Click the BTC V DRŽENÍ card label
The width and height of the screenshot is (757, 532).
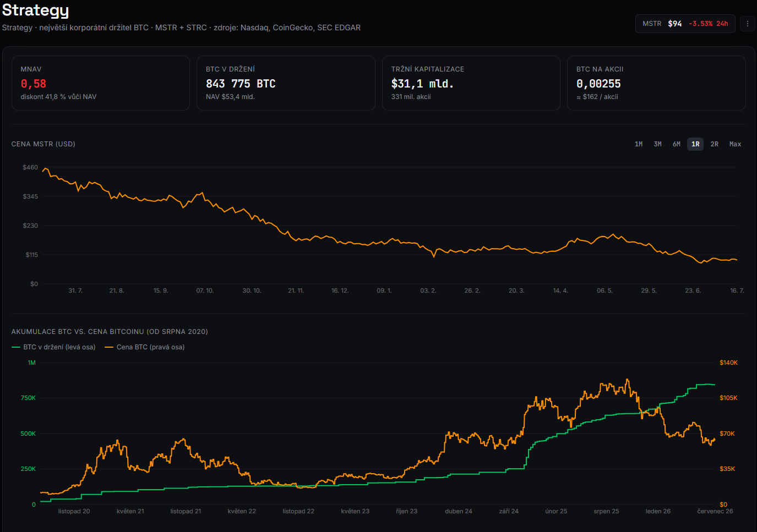coord(230,69)
